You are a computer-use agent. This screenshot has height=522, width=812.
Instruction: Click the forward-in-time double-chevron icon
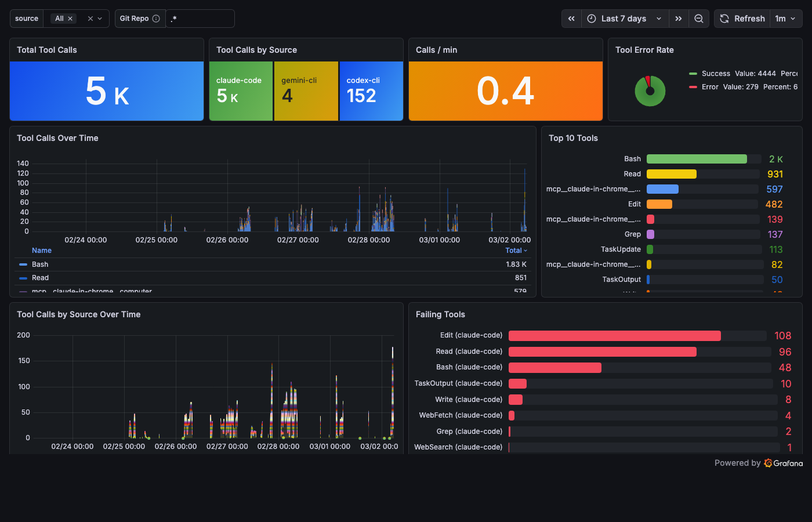click(x=679, y=18)
